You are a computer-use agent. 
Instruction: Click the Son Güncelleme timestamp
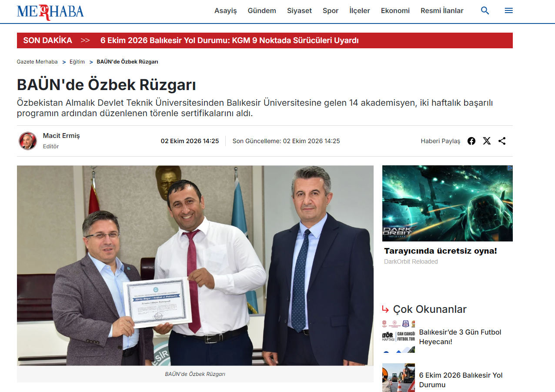pos(286,141)
